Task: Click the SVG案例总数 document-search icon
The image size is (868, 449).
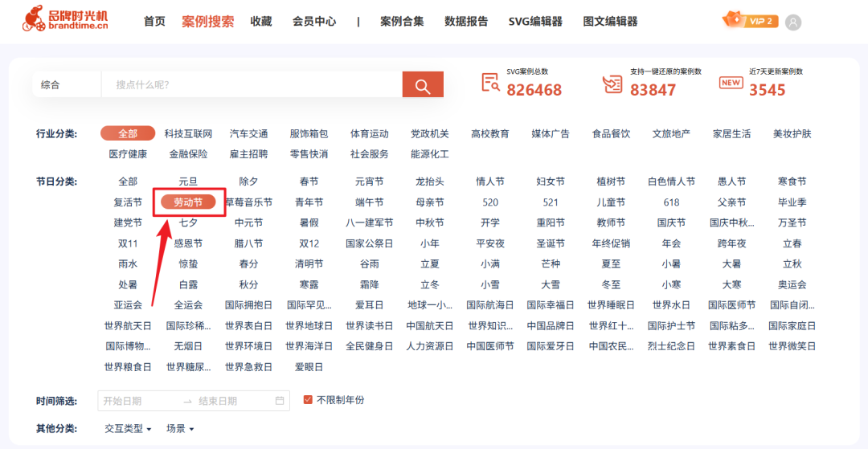Action: click(x=490, y=83)
